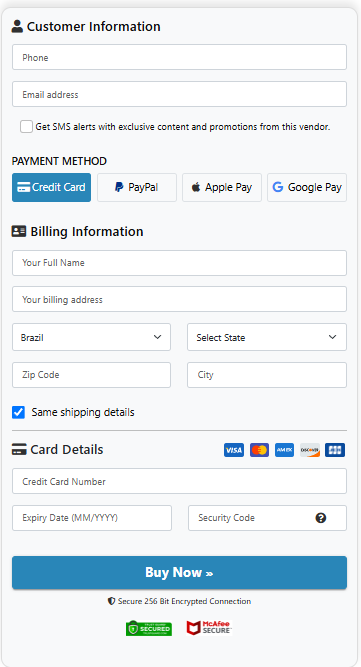This screenshot has width=361, height=667.
Task: Click the ID card icon beside Billing Information
Action: click(19, 231)
